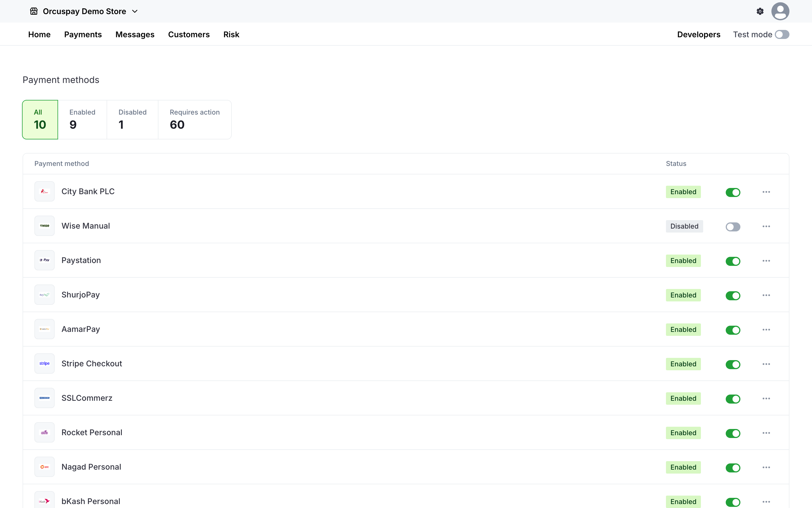Click the Stripe Checkout name
This screenshot has width=812, height=508.
92,364
